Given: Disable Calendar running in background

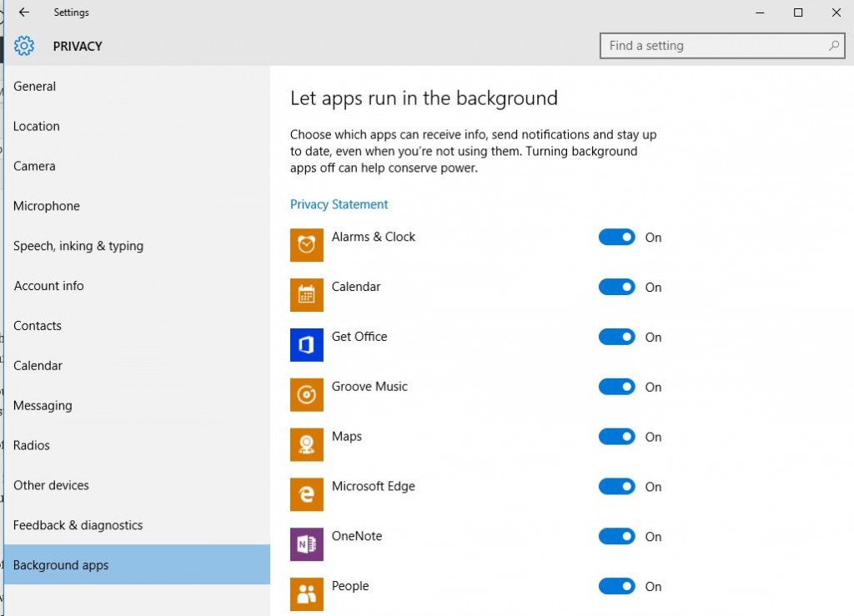Looking at the screenshot, I should pyautogui.click(x=616, y=287).
